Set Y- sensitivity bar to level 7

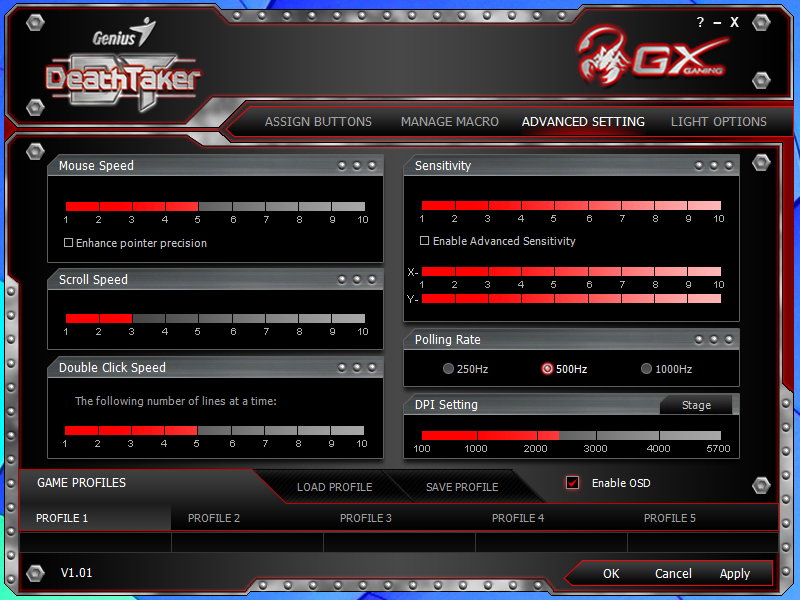click(622, 298)
